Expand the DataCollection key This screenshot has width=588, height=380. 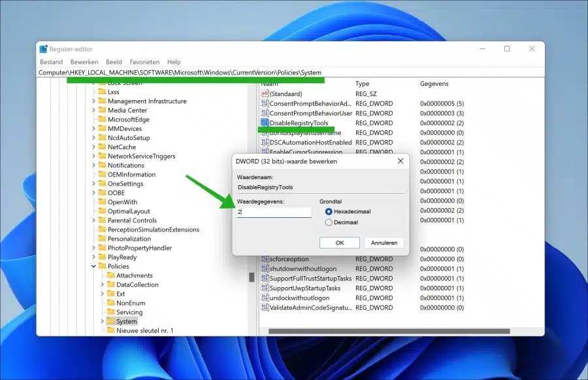(x=103, y=285)
